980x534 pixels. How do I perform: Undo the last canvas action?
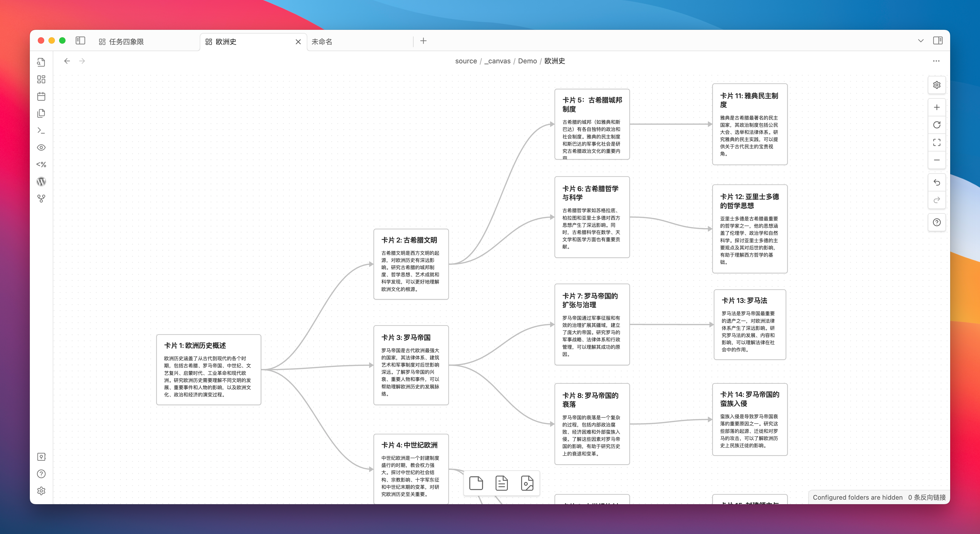937,182
